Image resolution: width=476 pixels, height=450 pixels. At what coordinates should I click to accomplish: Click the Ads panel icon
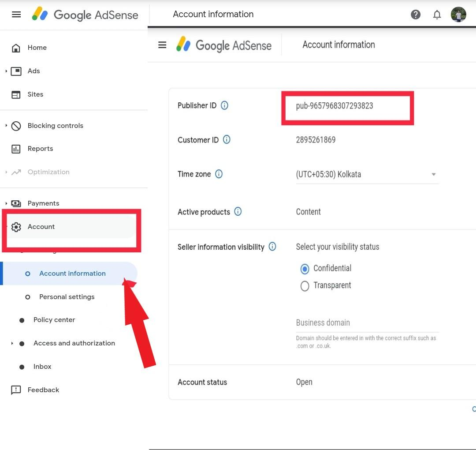click(x=16, y=71)
